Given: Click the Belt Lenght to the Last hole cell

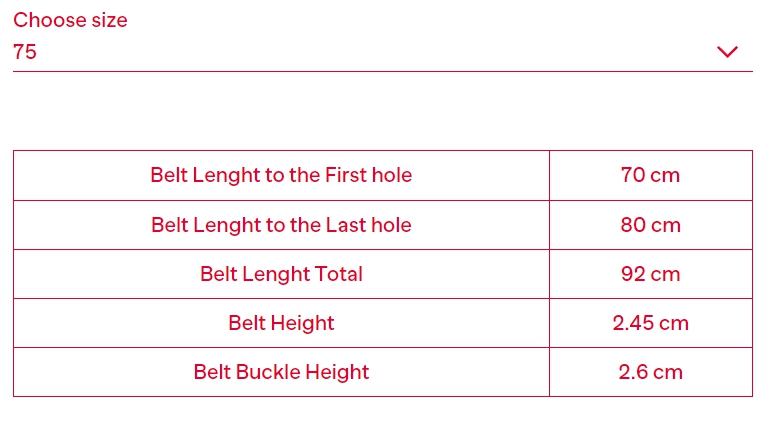Looking at the screenshot, I should coord(281,225).
